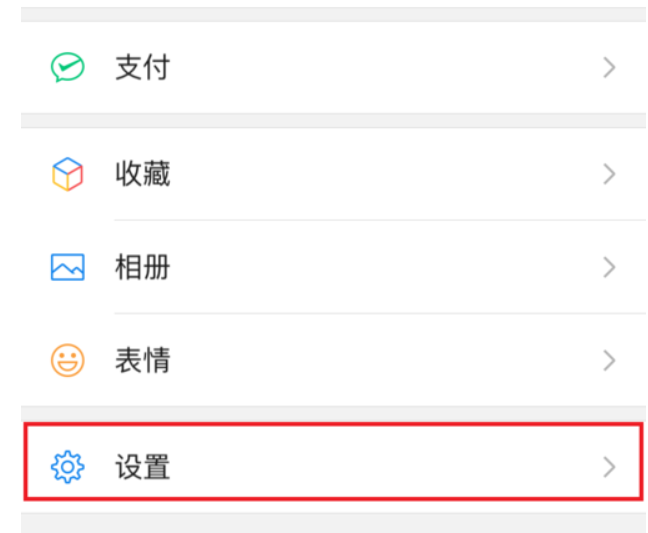
Task: Select the 相册 album menu row
Action: click(334, 267)
